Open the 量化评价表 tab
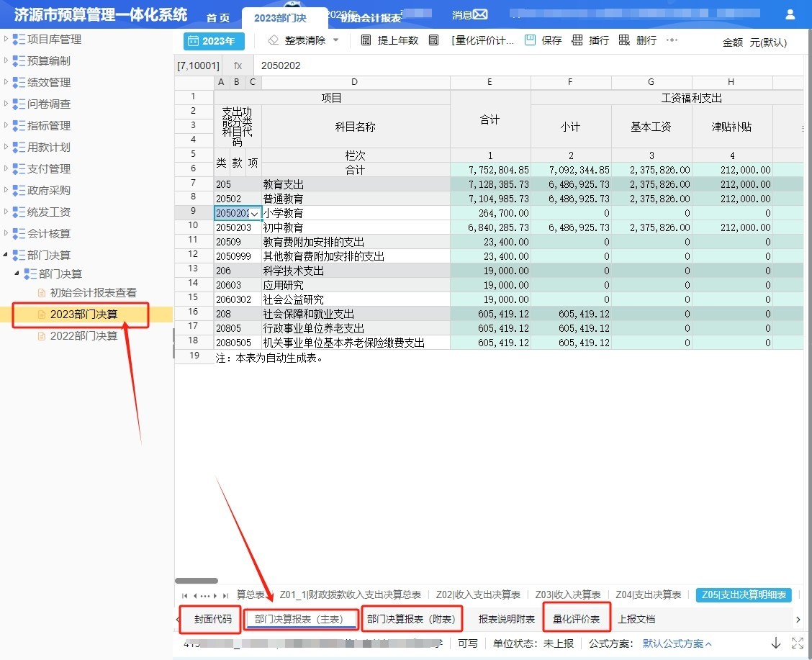The height and width of the screenshot is (660, 812). pyautogui.click(x=576, y=619)
